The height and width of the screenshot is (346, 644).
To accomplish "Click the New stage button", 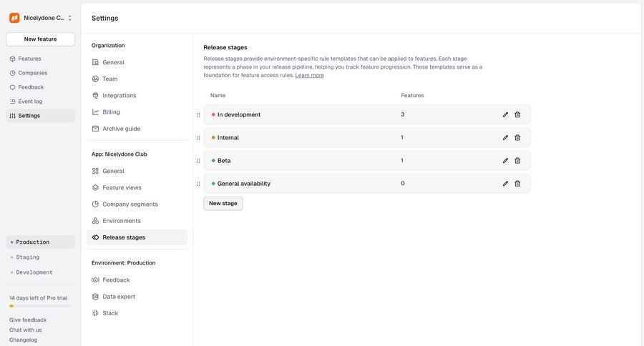I will coord(223,203).
